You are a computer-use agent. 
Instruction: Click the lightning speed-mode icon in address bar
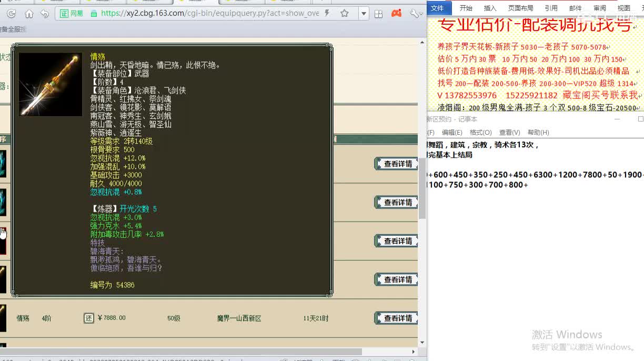pos(328,14)
